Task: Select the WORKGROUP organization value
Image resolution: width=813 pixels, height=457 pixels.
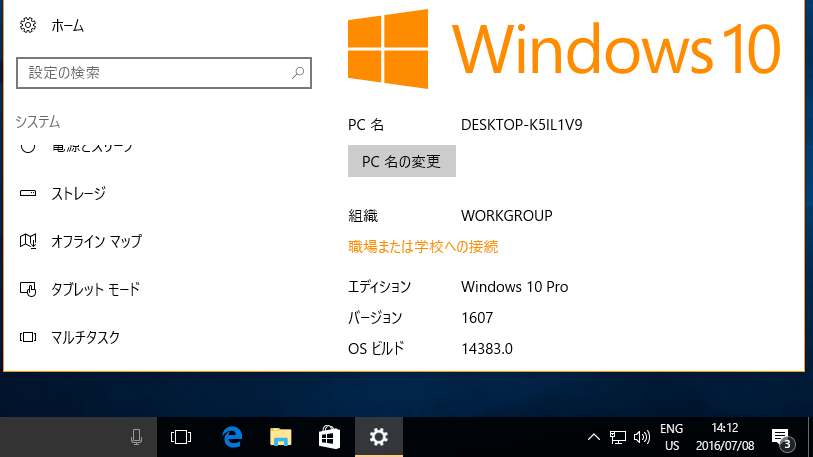Action: (x=507, y=215)
